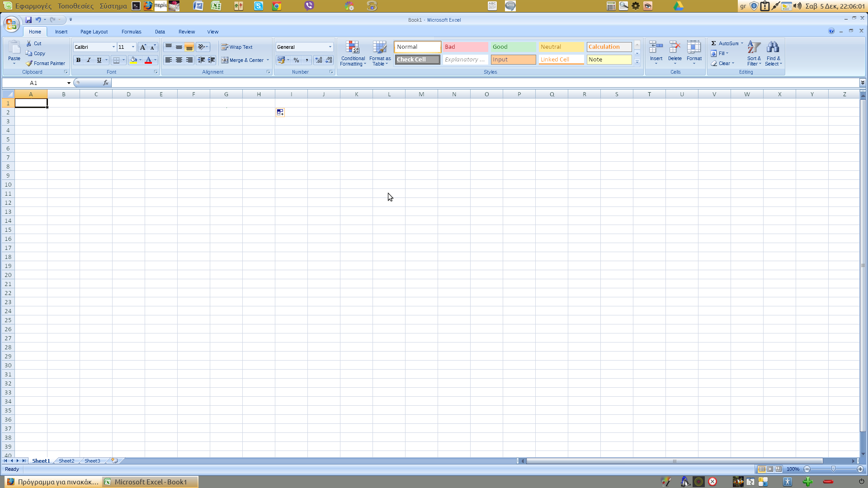Screen dimensions: 868x488
Task: Apply the Check Cell style
Action: pyautogui.click(x=417, y=60)
